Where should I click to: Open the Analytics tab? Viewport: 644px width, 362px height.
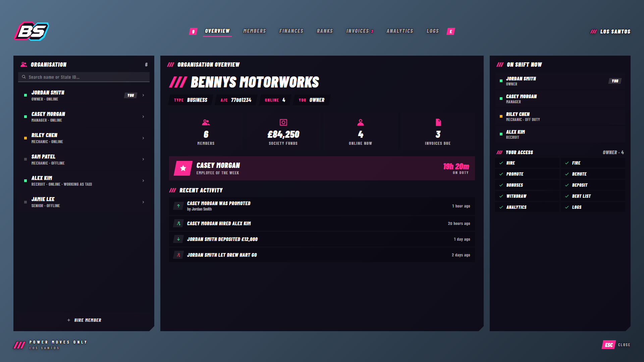coord(400,31)
